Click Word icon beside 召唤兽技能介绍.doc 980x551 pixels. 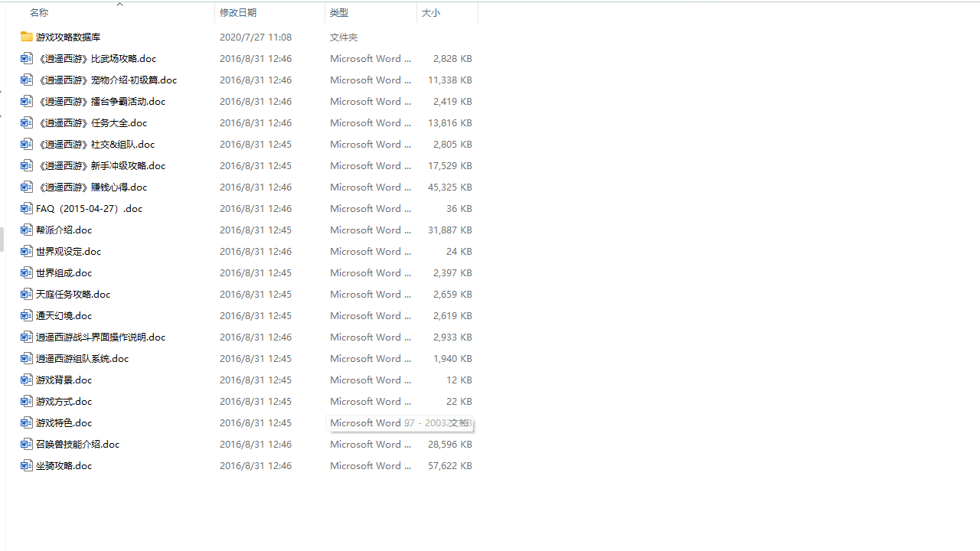pos(27,444)
